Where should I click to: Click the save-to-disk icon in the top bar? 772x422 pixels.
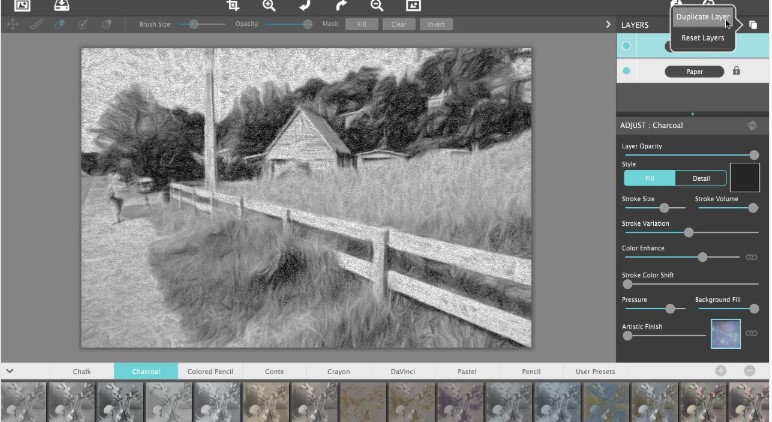pos(62,5)
